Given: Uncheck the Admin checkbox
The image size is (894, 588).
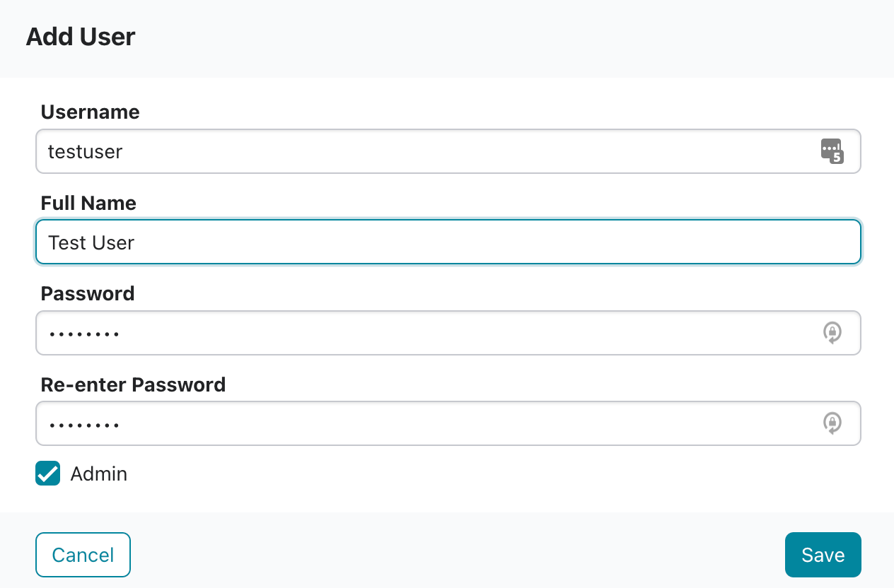Looking at the screenshot, I should click(48, 474).
